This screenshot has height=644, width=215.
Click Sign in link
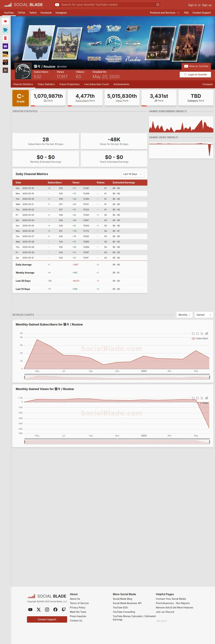pyautogui.click(x=192, y=5)
